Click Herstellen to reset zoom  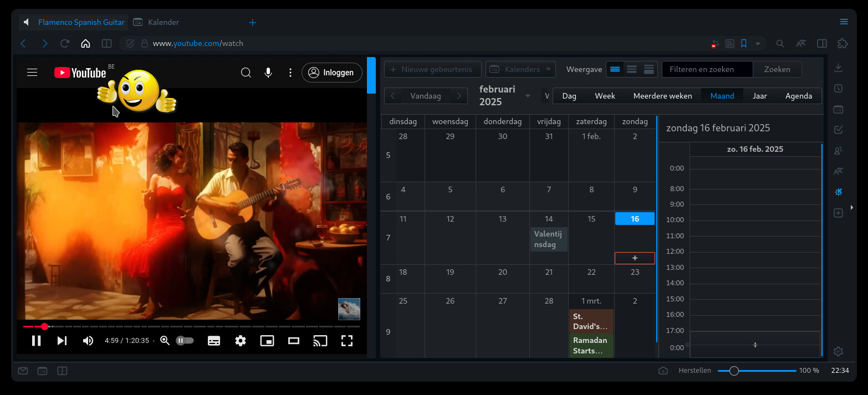[695, 371]
